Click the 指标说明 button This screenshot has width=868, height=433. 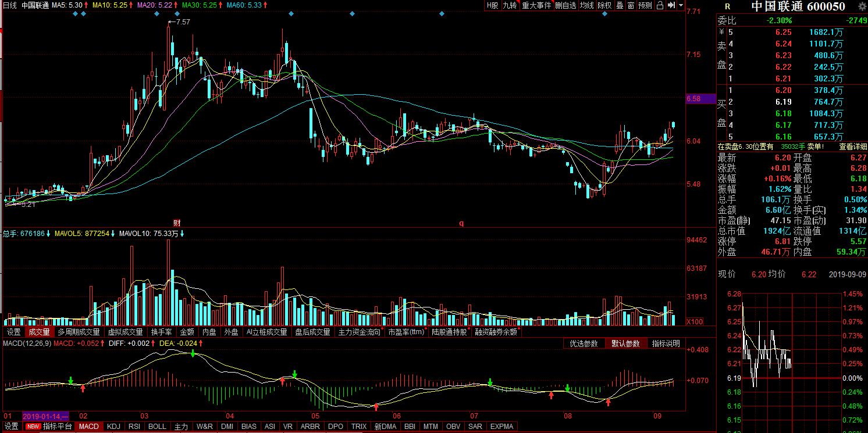[666, 343]
